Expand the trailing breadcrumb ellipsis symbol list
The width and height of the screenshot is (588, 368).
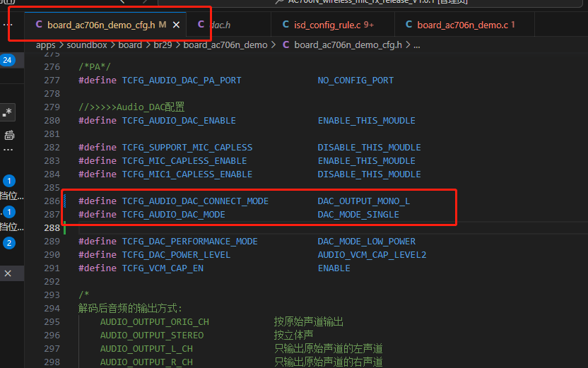[x=417, y=45]
